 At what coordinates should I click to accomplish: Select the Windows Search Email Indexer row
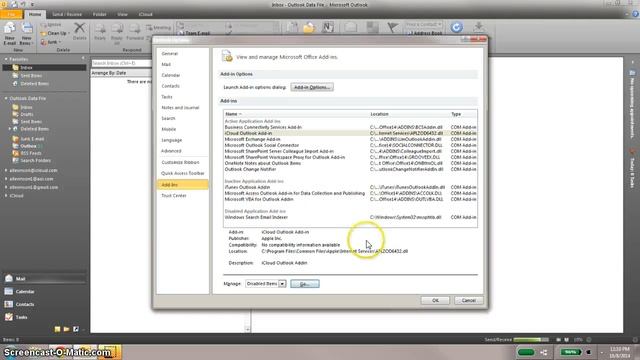pyautogui.click(x=350, y=217)
